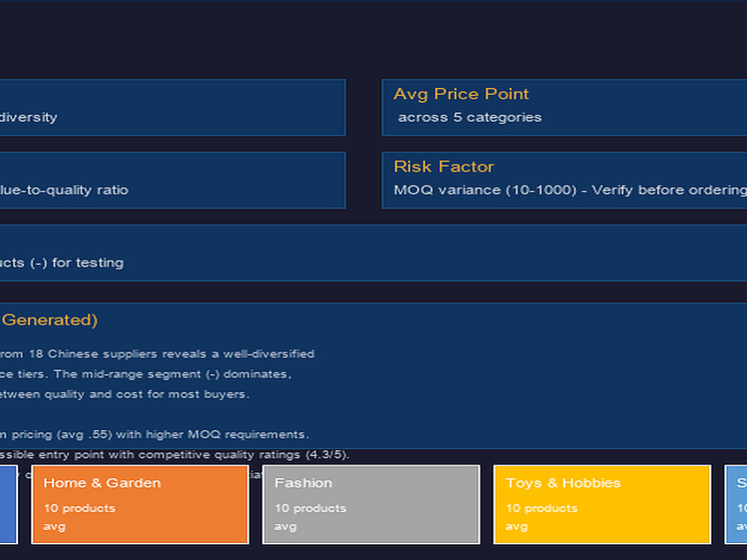Click '10 products' in Fashion tile
Image resolution: width=747 pixels, height=560 pixels.
click(x=311, y=508)
